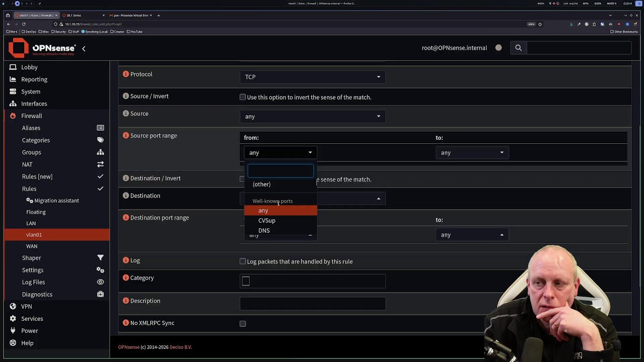Close the source port from dropdown
This screenshot has height=362, width=644.
(x=281, y=152)
